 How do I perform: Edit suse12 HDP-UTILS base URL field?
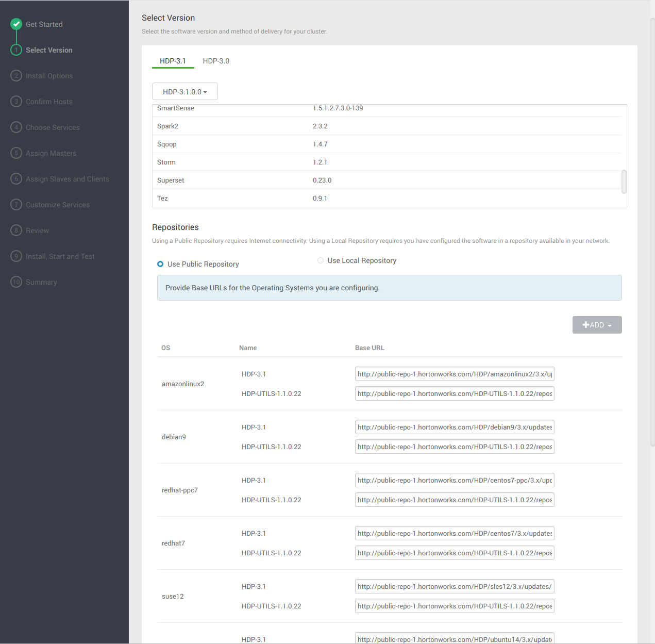tap(455, 606)
